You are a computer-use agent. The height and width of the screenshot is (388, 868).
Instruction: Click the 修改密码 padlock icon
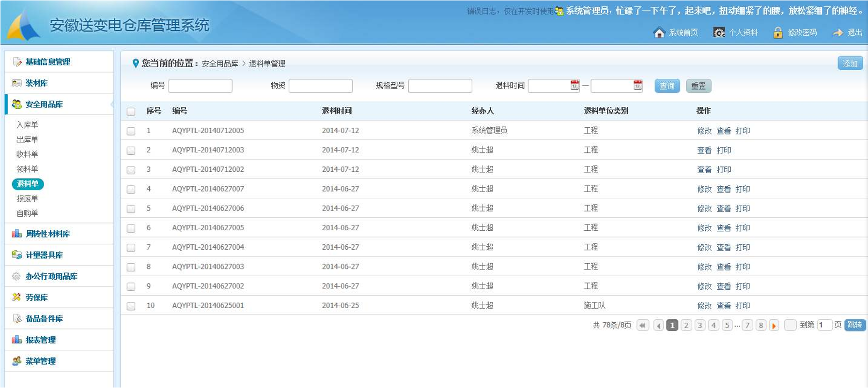(777, 32)
